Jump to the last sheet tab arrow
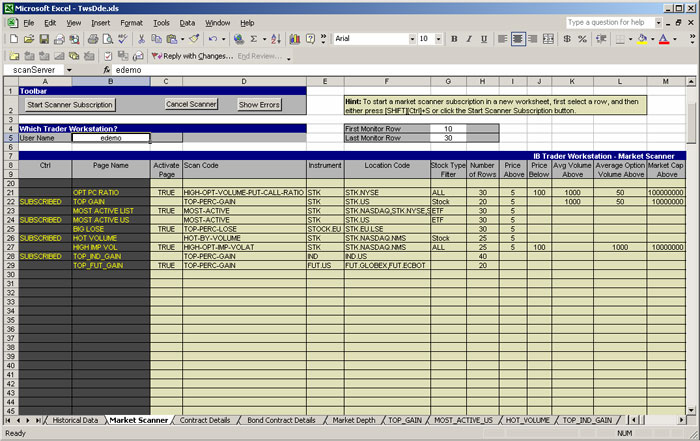Screen dimensions: 700x441 pos(38,420)
